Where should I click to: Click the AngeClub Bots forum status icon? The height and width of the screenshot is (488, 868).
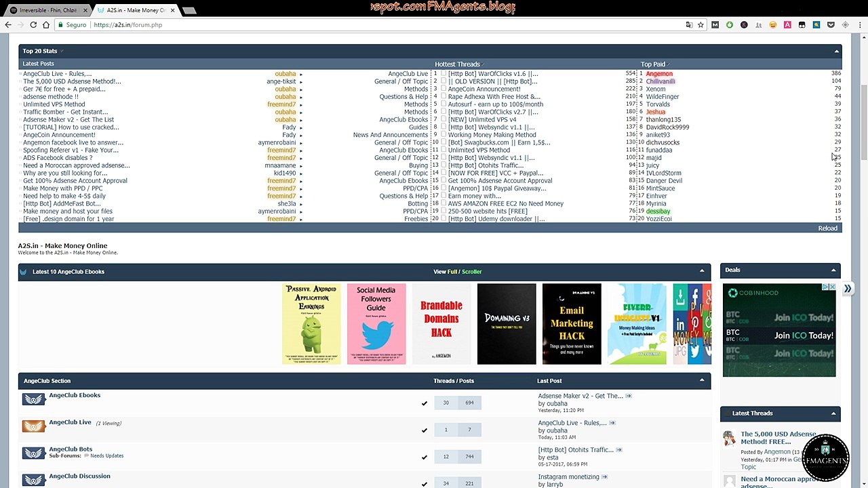click(x=33, y=453)
